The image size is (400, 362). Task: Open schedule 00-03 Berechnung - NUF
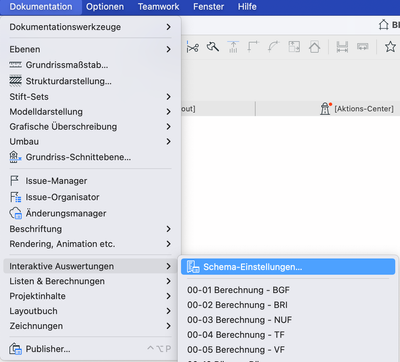(x=239, y=320)
